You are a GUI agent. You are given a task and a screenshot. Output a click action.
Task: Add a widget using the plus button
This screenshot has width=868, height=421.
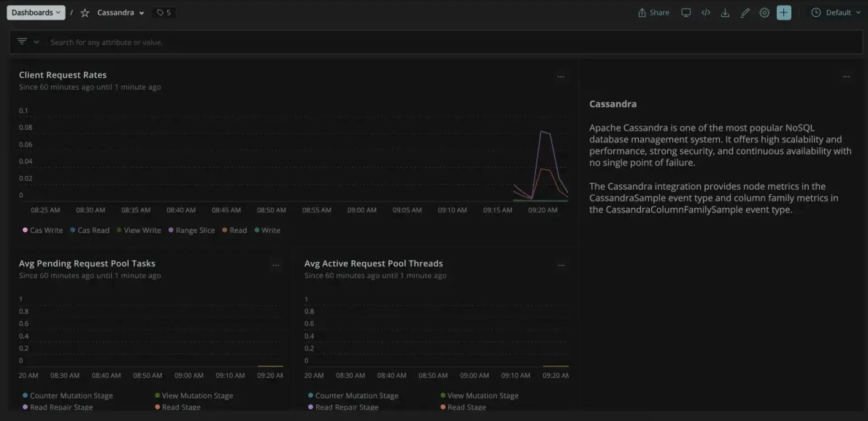(x=784, y=13)
